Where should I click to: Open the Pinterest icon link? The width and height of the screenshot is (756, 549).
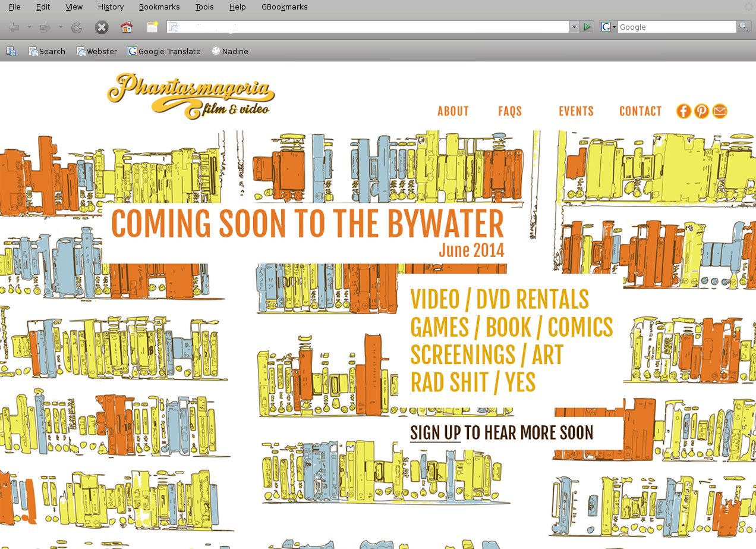pyautogui.click(x=702, y=111)
